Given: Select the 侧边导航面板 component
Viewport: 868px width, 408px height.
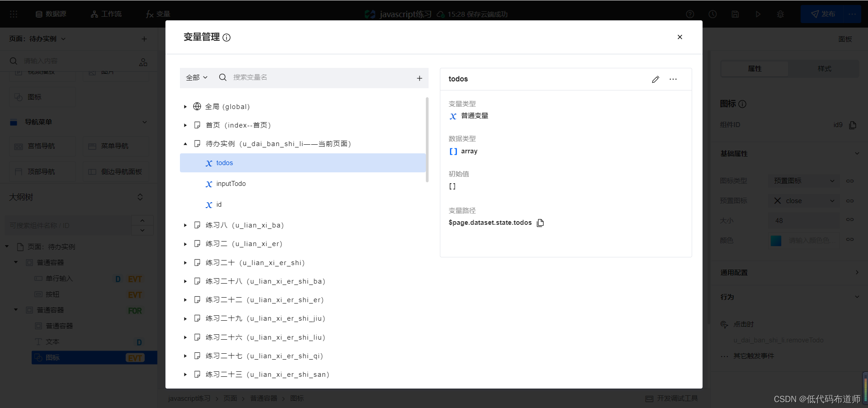Looking at the screenshot, I should 116,172.
